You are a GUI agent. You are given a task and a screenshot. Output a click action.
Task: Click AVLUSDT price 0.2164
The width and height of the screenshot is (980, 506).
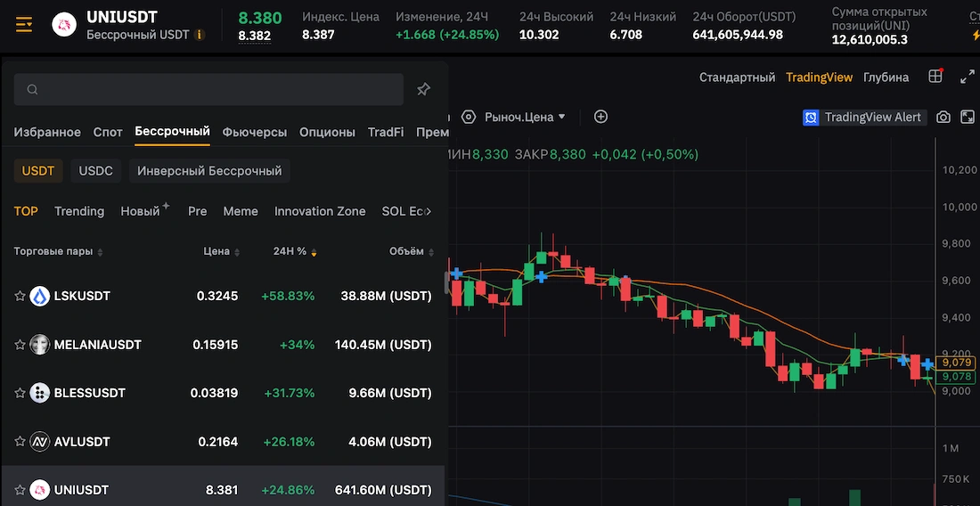[x=218, y=442]
